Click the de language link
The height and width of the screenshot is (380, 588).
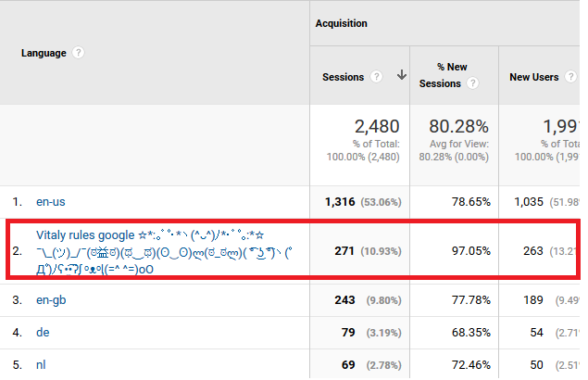[x=42, y=332]
